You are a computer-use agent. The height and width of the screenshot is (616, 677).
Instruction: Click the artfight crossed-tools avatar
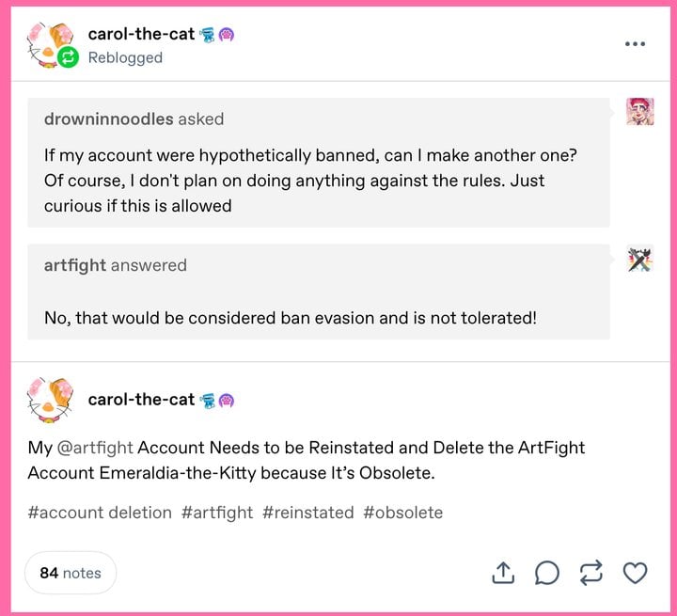click(639, 259)
